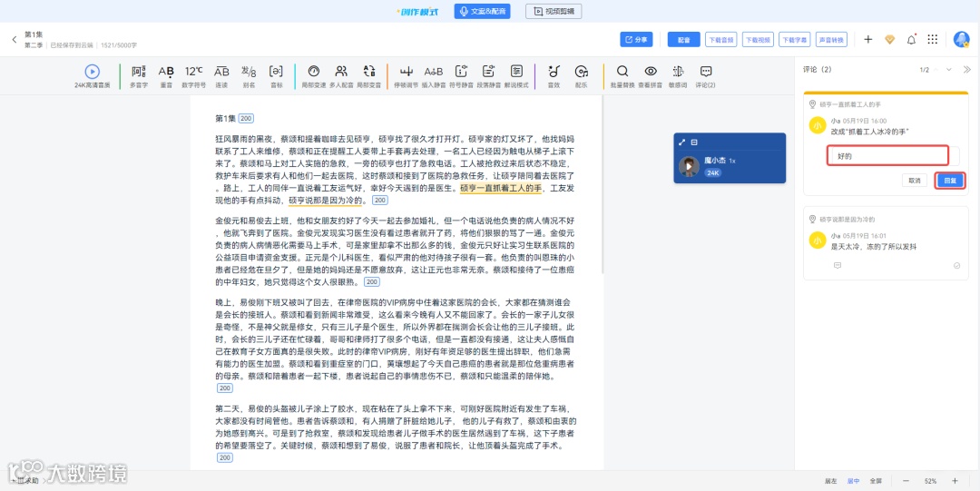The width and height of the screenshot is (980, 491).
Task: Click the 200 pause tag after 第1集
Action: click(246, 118)
